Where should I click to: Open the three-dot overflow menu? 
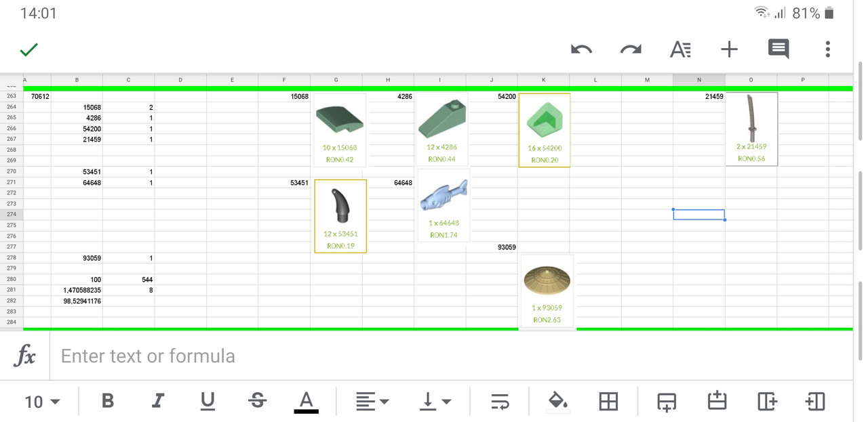point(827,49)
